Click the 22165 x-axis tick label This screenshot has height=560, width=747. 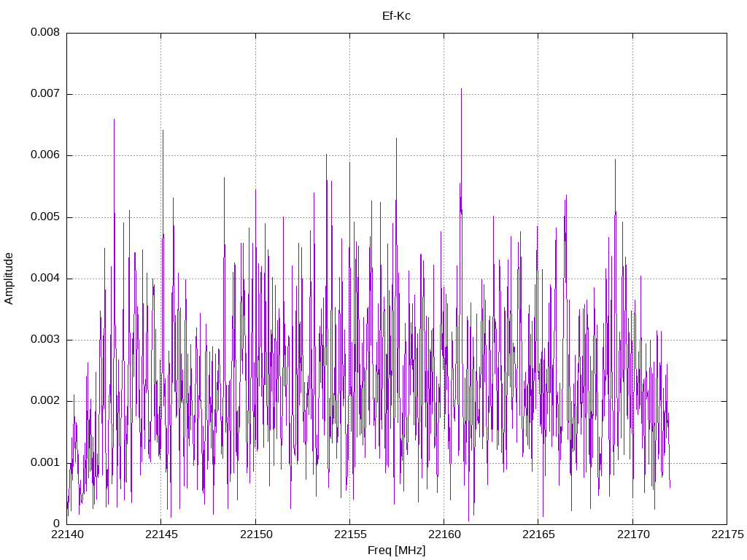pos(539,534)
